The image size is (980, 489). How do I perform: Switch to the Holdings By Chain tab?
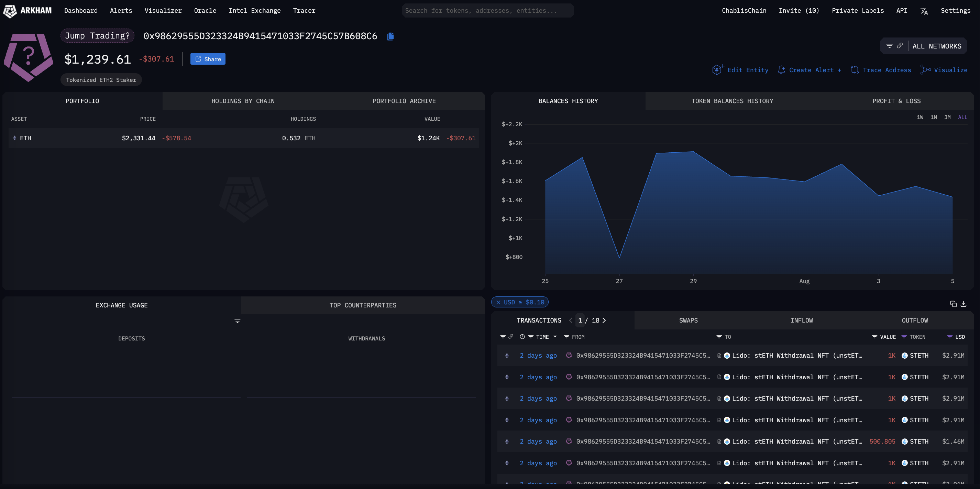[x=243, y=101]
